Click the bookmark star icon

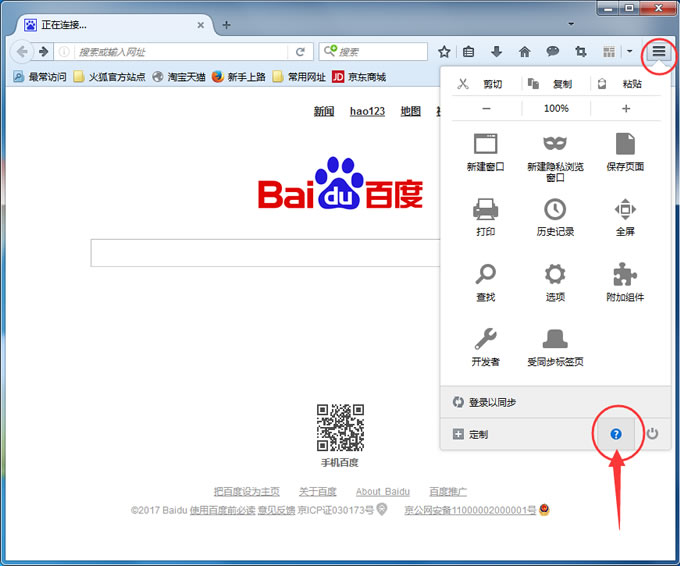point(444,51)
